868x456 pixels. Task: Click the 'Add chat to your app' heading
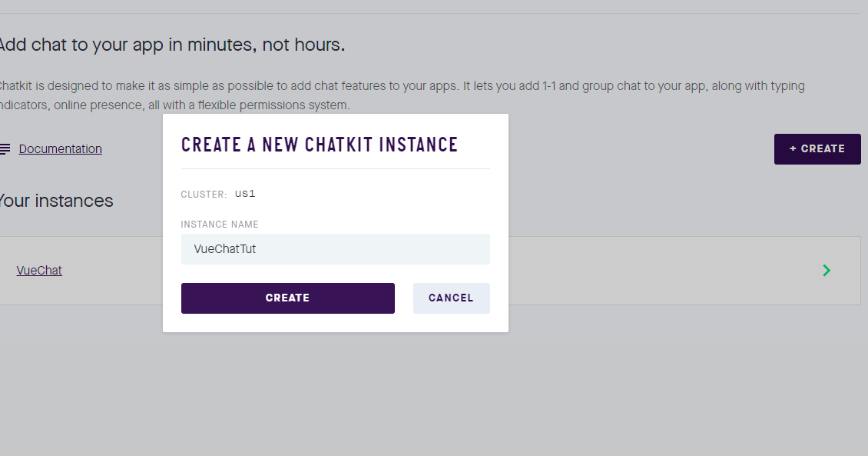point(173,45)
